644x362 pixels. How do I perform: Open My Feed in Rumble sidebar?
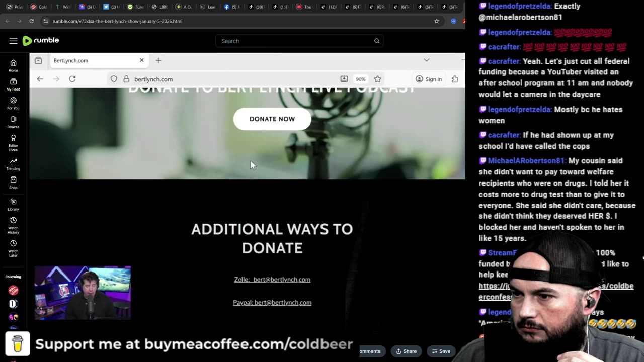click(x=13, y=84)
